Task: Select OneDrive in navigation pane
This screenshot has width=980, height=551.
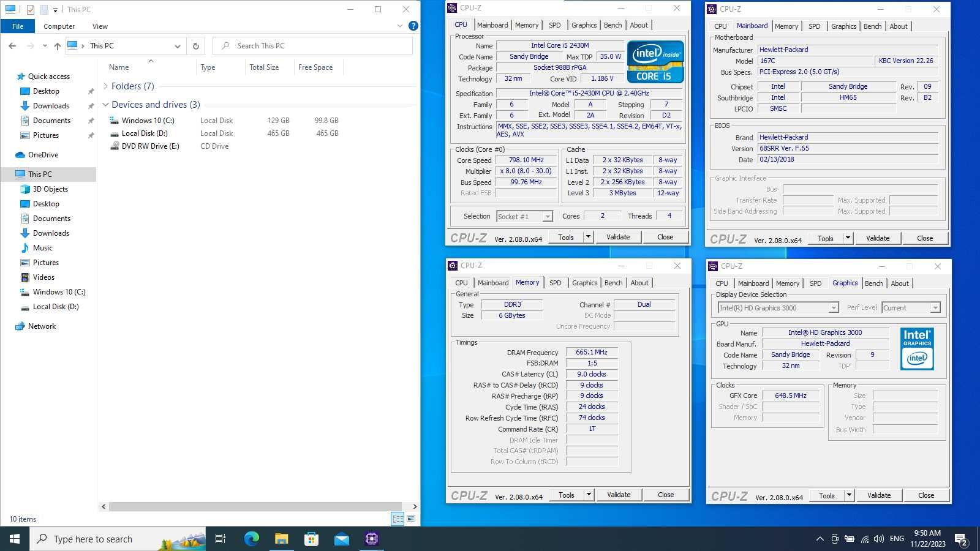Action: point(42,155)
